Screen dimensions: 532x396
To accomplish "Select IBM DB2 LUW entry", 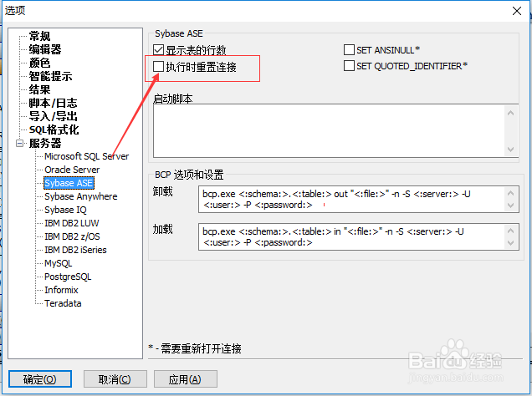I will point(72,223).
